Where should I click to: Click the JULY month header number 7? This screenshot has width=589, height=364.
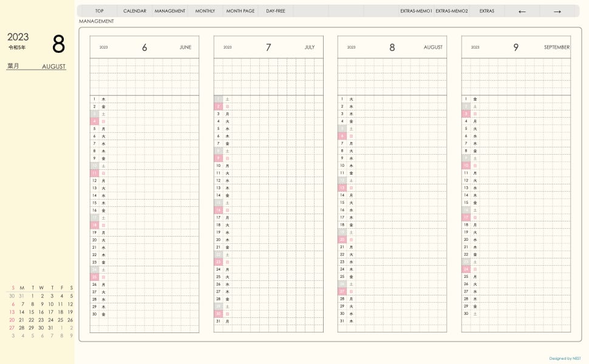pyautogui.click(x=268, y=47)
